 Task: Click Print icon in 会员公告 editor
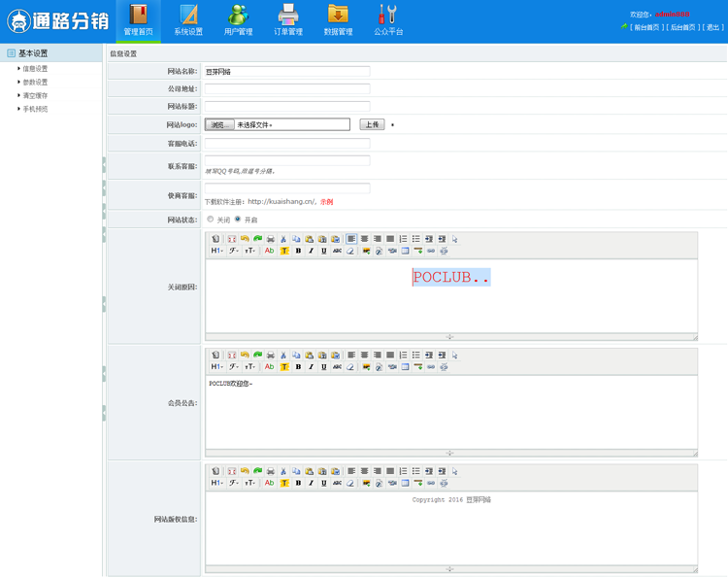[x=271, y=356]
